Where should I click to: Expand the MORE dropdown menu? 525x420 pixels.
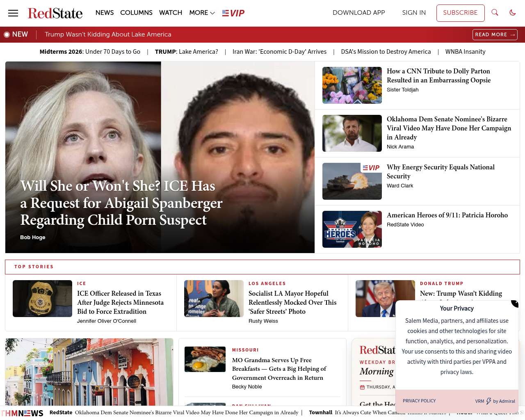[202, 13]
